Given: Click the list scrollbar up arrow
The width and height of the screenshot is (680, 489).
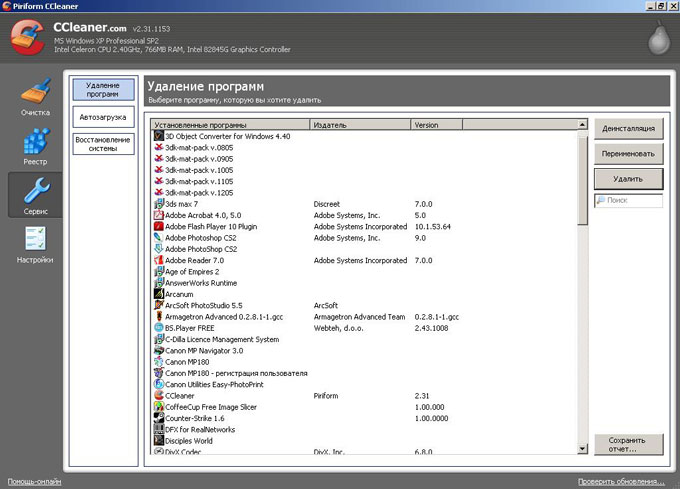Looking at the screenshot, I should (582, 125).
